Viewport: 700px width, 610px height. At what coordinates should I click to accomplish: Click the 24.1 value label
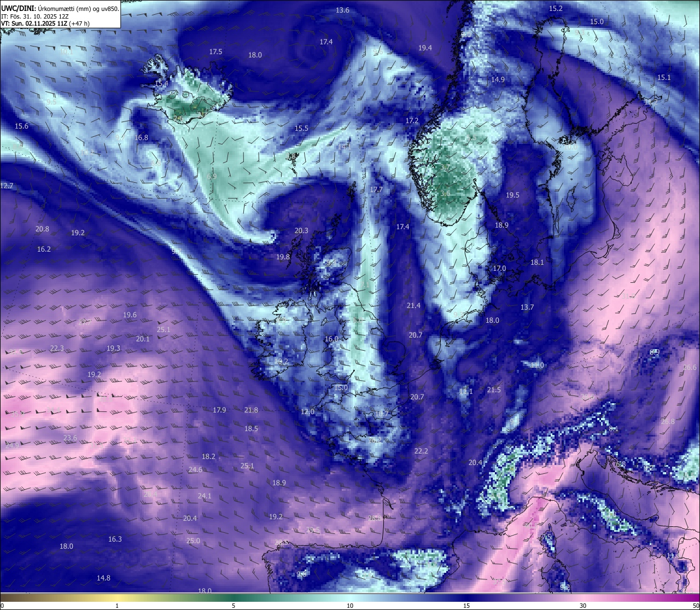point(205,496)
